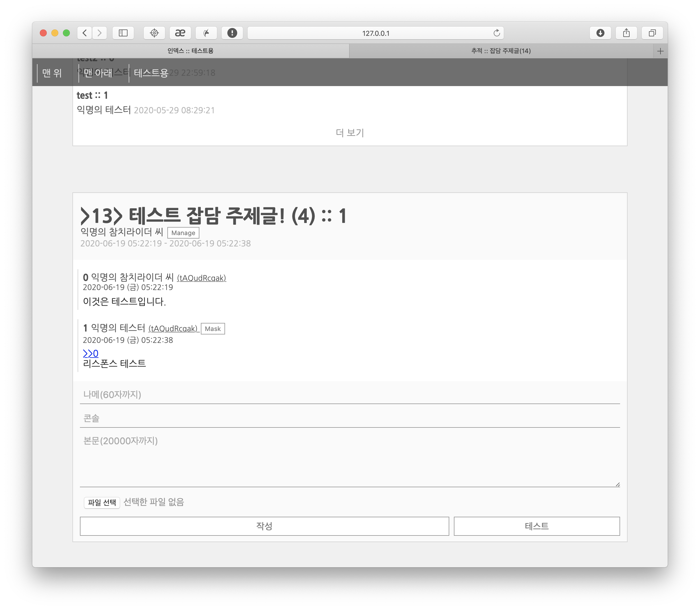The image size is (700, 610).
Task: Click the forward navigation arrow
Action: tap(99, 33)
